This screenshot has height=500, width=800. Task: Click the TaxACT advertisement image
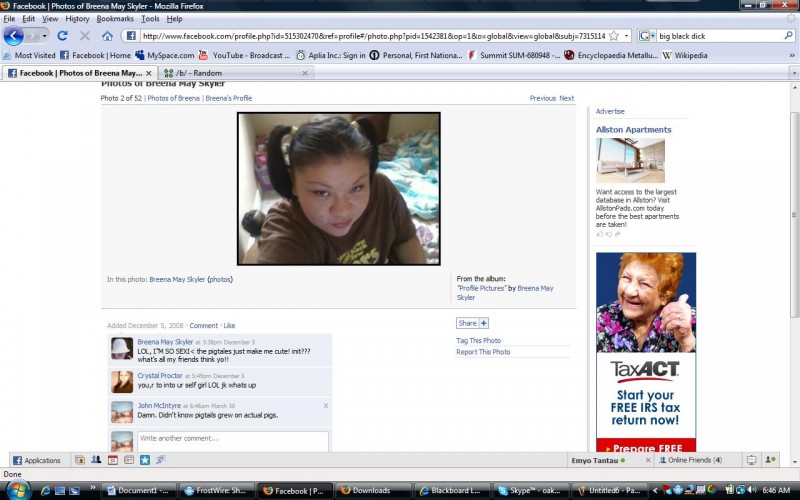click(646, 352)
